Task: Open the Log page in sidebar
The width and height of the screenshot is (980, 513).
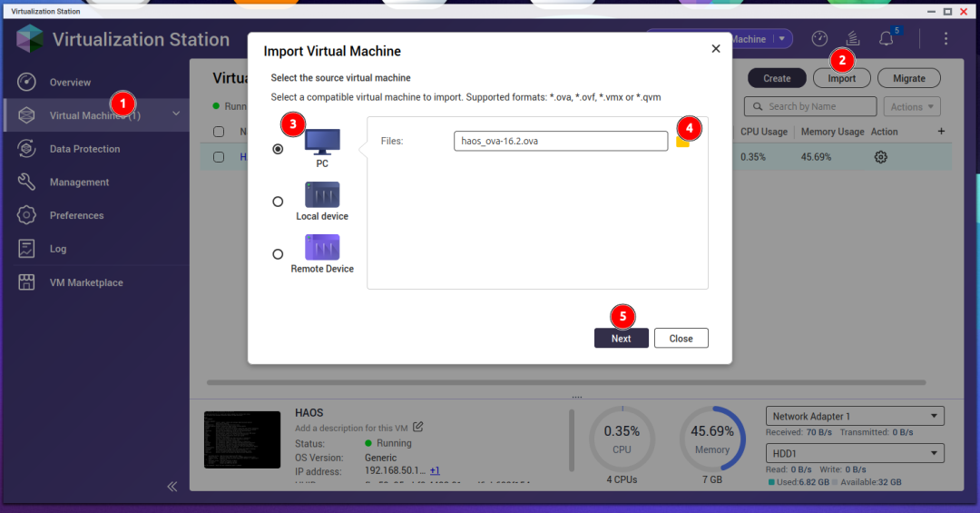Action: [58, 249]
